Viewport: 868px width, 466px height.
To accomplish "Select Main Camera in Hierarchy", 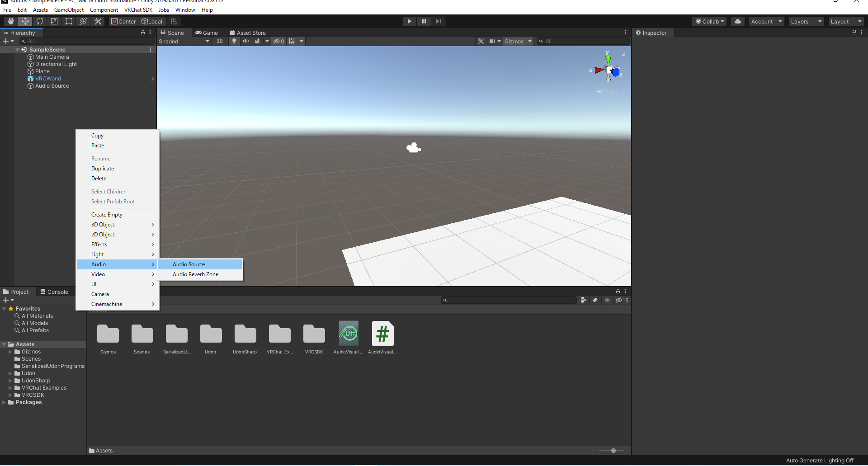I will pyautogui.click(x=52, y=57).
